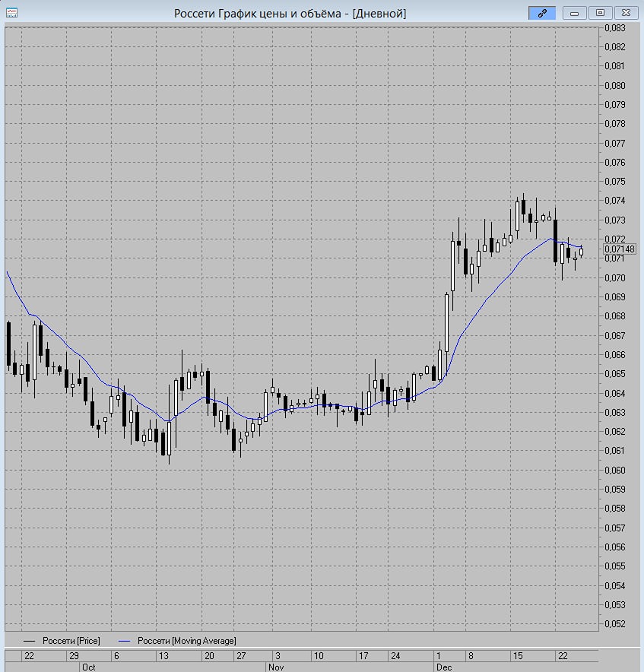The height and width of the screenshot is (672, 644).
Task: Click date label 17 on time axis
Action: (363, 656)
